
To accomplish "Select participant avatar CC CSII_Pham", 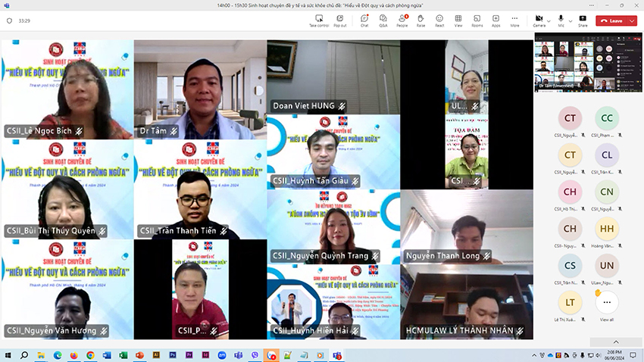I will (607, 118).
